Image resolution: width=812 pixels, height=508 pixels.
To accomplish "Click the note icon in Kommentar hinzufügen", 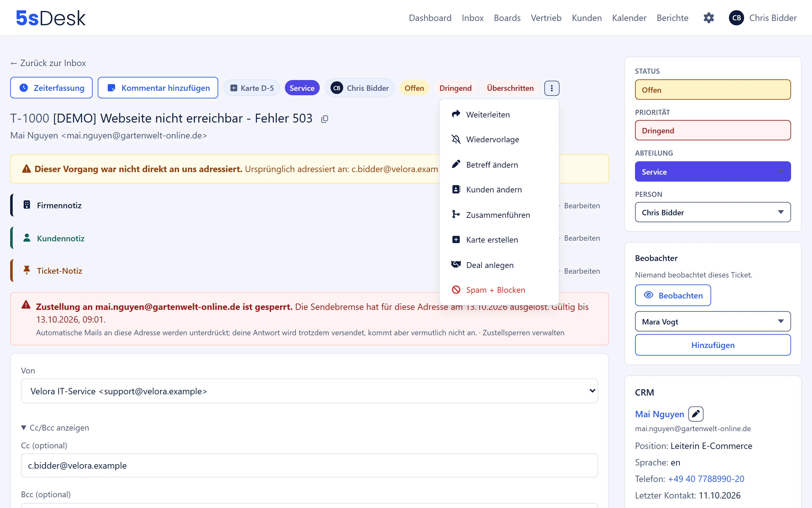I will 111,88.
